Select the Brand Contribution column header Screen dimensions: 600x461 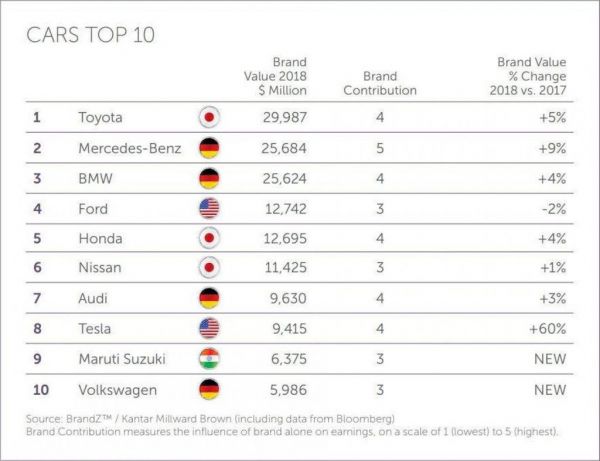coord(379,83)
